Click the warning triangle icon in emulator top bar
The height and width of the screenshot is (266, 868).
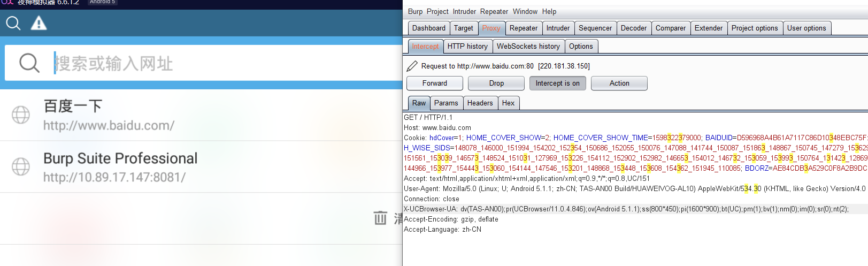[39, 23]
